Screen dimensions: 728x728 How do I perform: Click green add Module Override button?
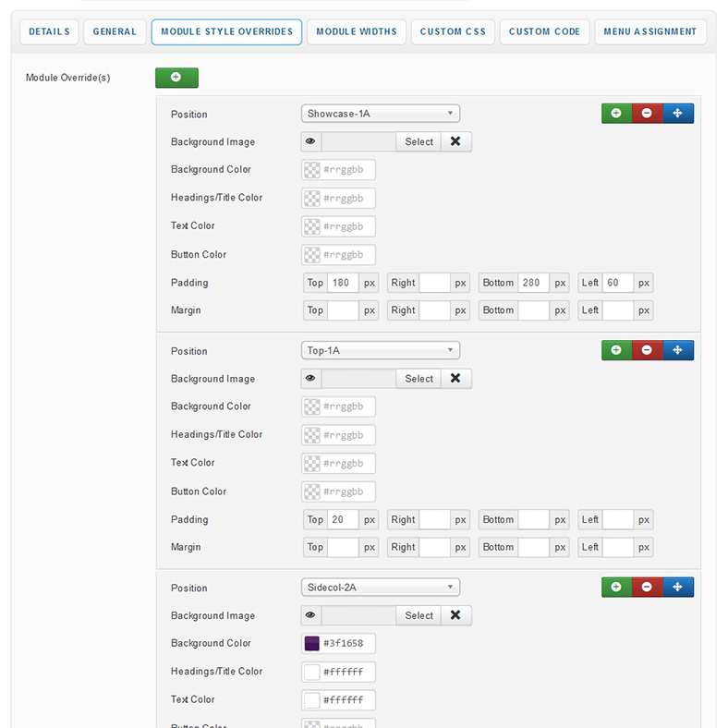pyautogui.click(x=176, y=78)
